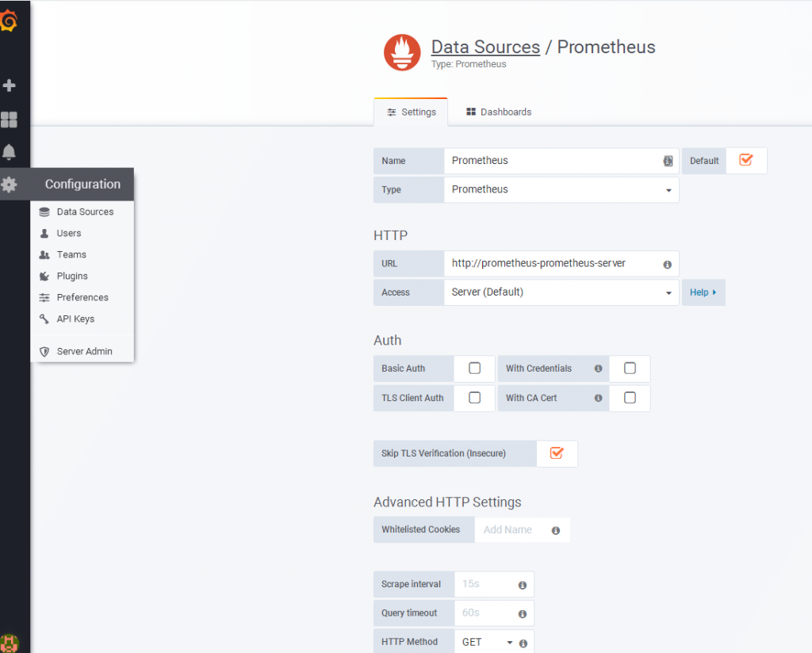Select Data Sources in Configuration menu
Image resolution: width=812 pixels, height=653 pixels.
82,212
